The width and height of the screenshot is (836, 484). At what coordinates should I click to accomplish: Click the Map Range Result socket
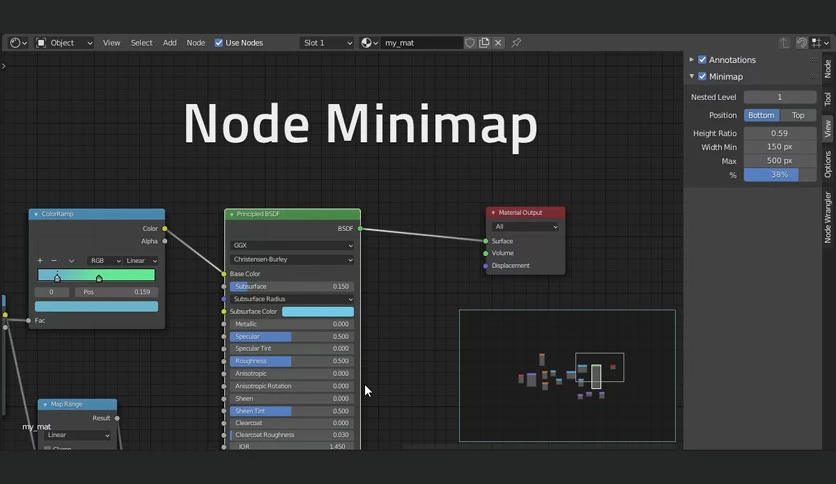117,418
